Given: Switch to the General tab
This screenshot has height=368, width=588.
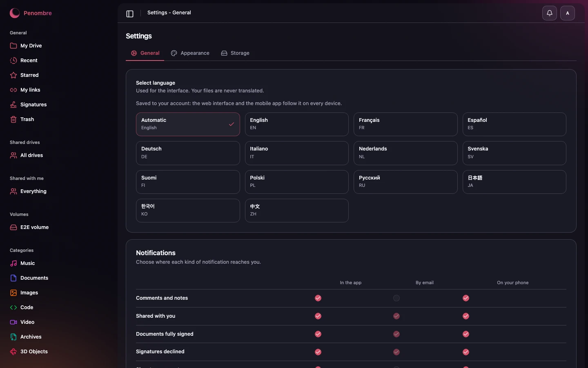Looking at the screenshot, I should coord(145,53).
